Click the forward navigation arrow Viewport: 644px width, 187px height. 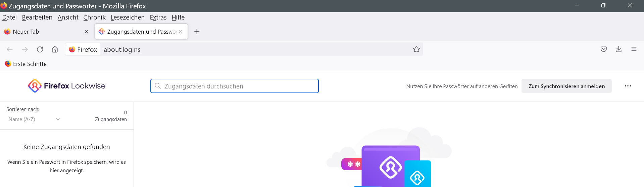click(x=25, y=49)
